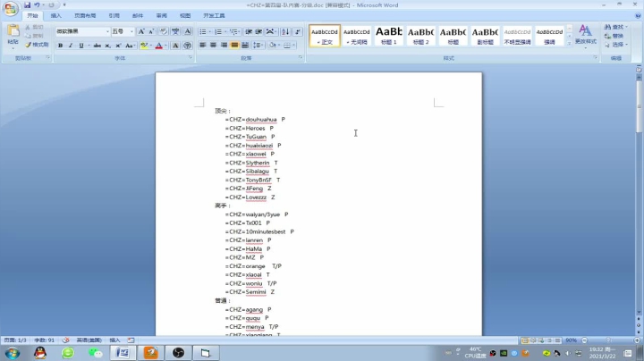The image size is (644, 361).
Task: Open the Font dialog launcher
Action: pos(191,58)
